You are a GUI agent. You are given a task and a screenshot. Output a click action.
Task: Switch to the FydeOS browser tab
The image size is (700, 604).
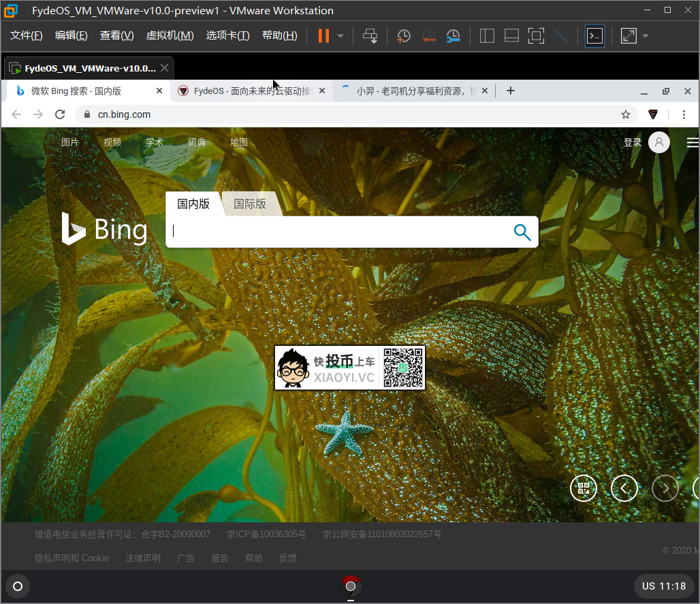249,91
